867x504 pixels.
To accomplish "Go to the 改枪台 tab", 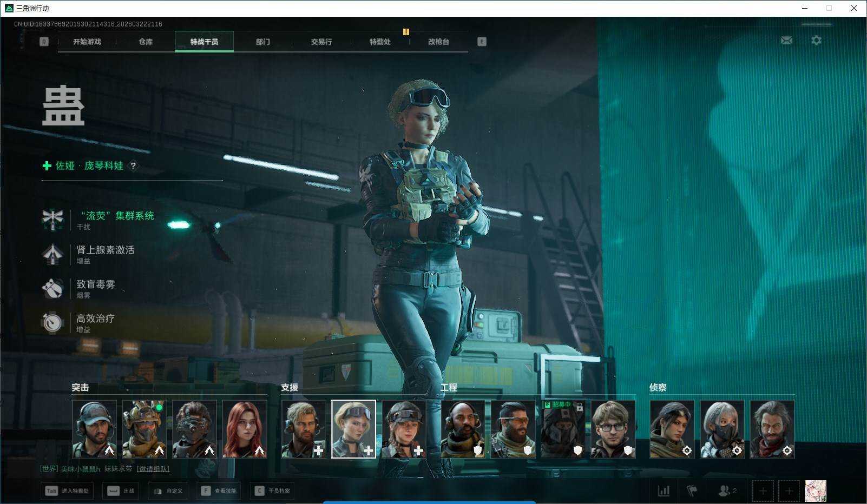I will point(438,42).
